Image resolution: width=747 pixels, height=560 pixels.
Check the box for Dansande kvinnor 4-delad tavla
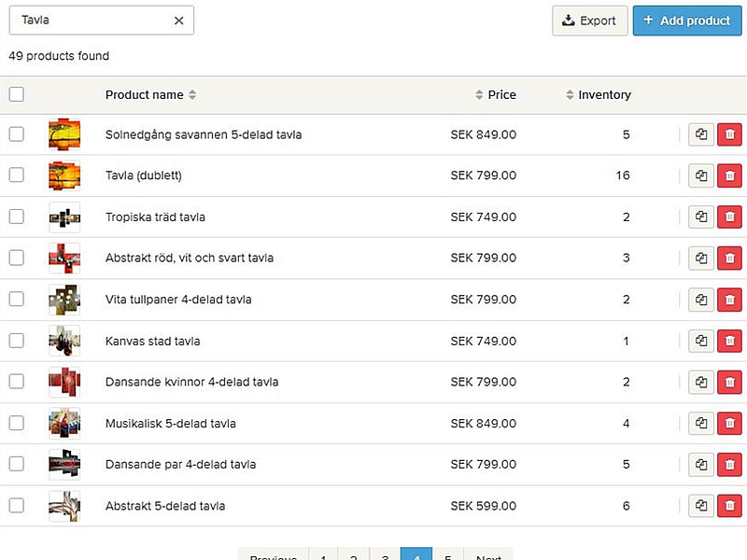click(17, 382)
